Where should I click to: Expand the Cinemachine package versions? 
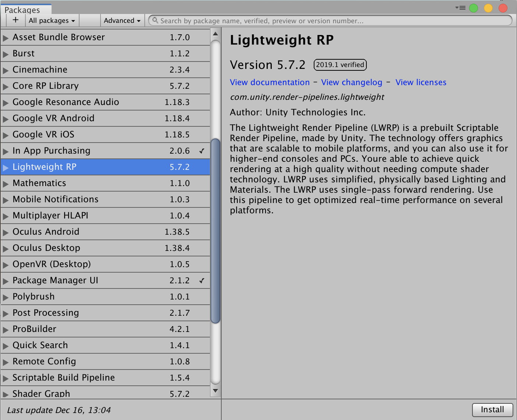(6, 70)
